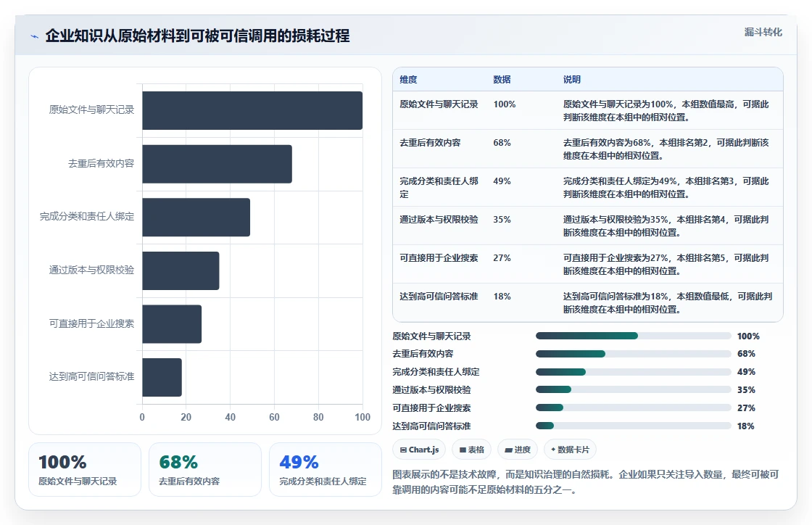
Task: Click table cell 通过版本与权限校验
Action: [x=439, y=220]
